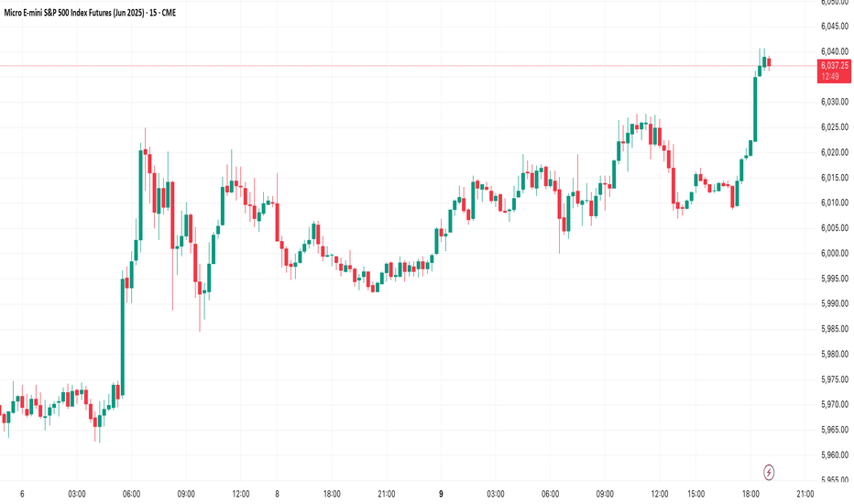Click the 5,985.00 price axis label

835,329
